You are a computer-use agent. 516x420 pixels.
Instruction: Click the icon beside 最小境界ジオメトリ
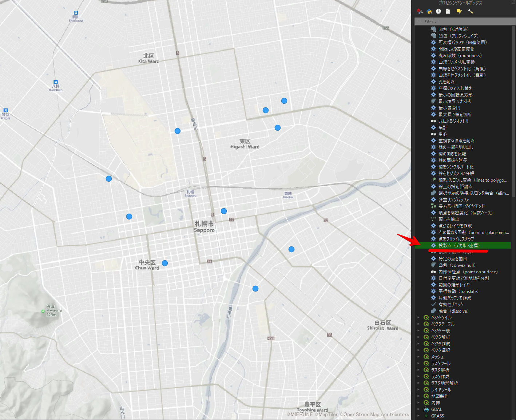pyautogui.click(x=433, y=101)
